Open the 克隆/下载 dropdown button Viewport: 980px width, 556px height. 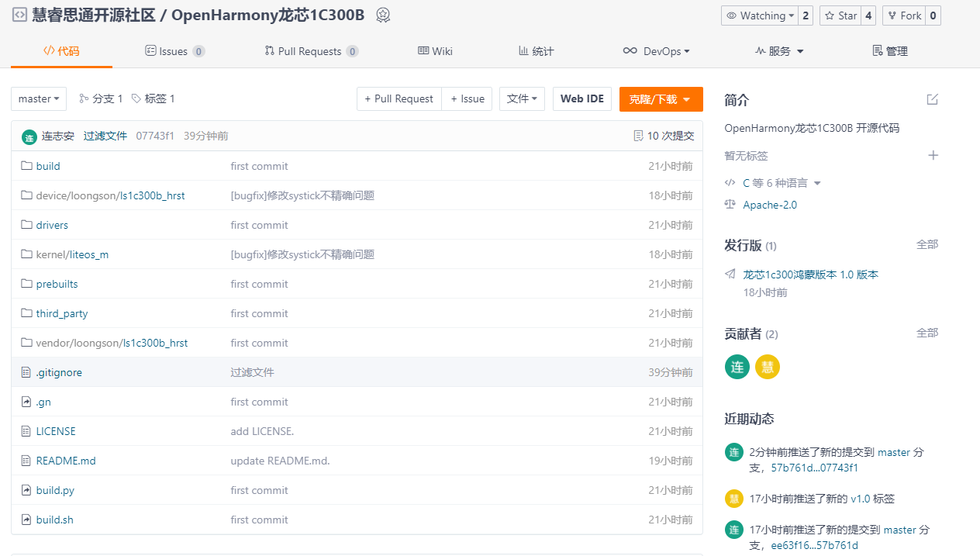[x=661, y=99]
